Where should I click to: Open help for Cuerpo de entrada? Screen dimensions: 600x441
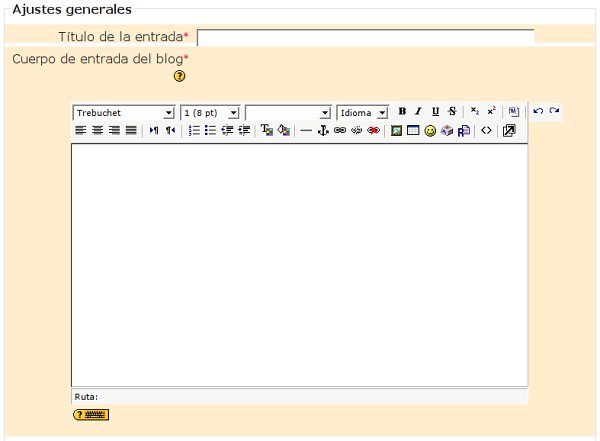click(x=179, y=76)
